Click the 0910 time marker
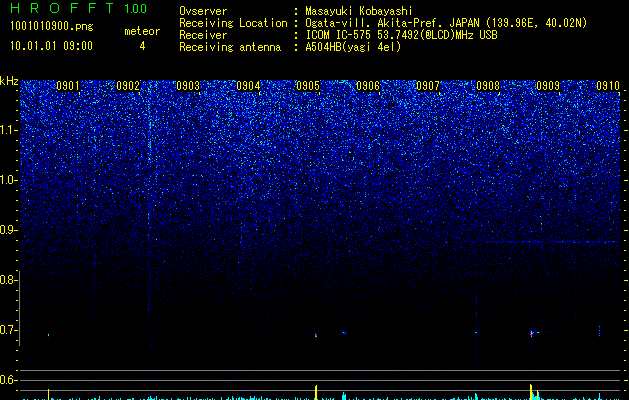Viewport: 629px width, 400px height. [608, 86]
